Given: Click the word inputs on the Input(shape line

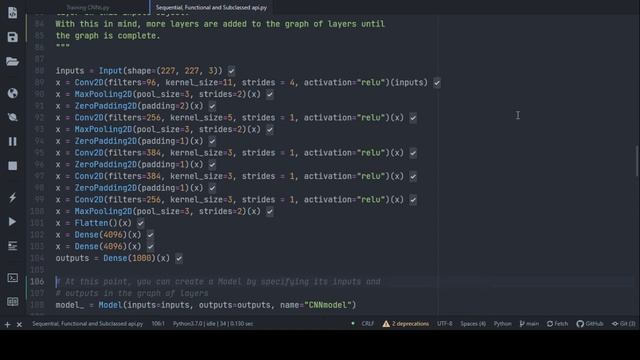Looking at the screenshot, I should [70, 71].
